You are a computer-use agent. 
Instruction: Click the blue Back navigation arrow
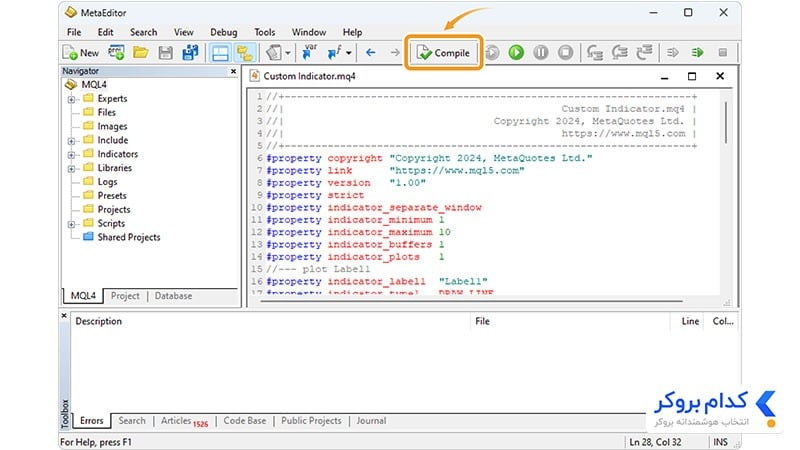tap(371, 52)
